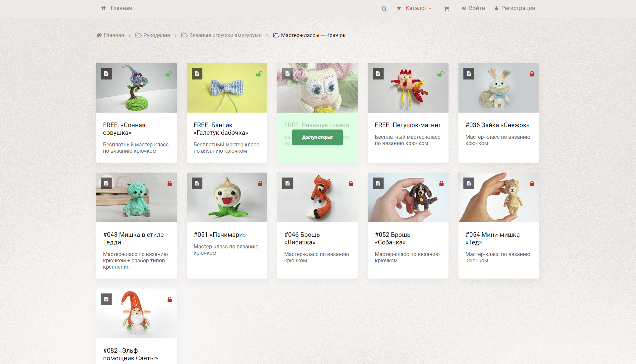Open the Сонная совушка owl thumbnail
This screenshot has width=636, height=364.
[136, 88]
